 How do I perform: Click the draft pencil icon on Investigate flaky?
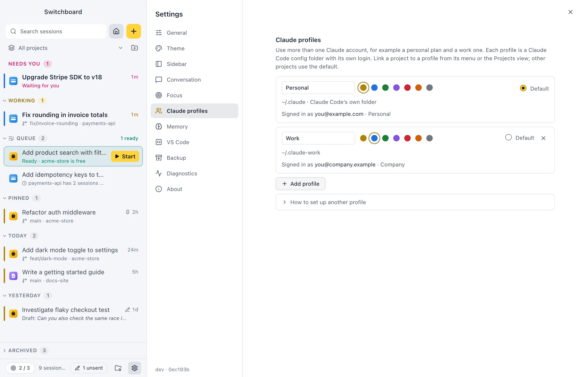pyautogui.click(x=127, y=310)
